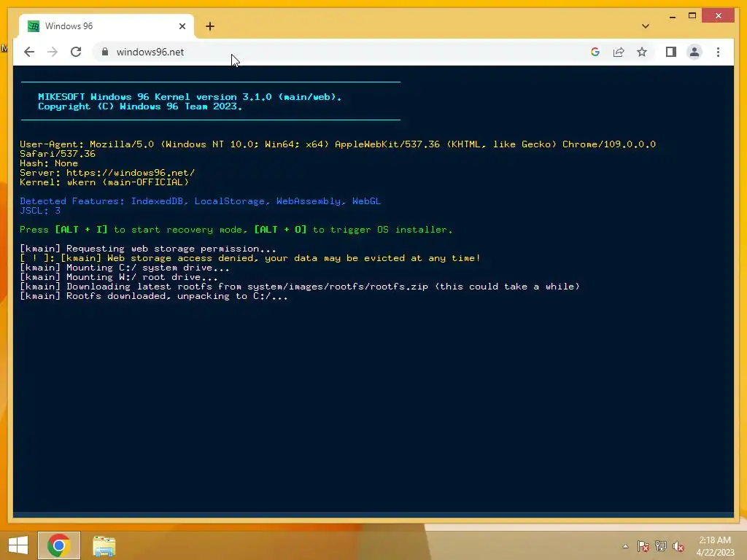Click 'Mounting W:/ root drive...' line
Viewport: 747px width, 560px height.
click(119, 277)
